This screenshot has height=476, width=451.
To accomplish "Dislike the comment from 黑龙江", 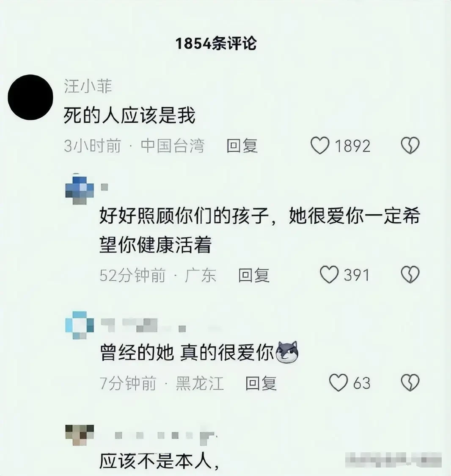I will [410, 382].
